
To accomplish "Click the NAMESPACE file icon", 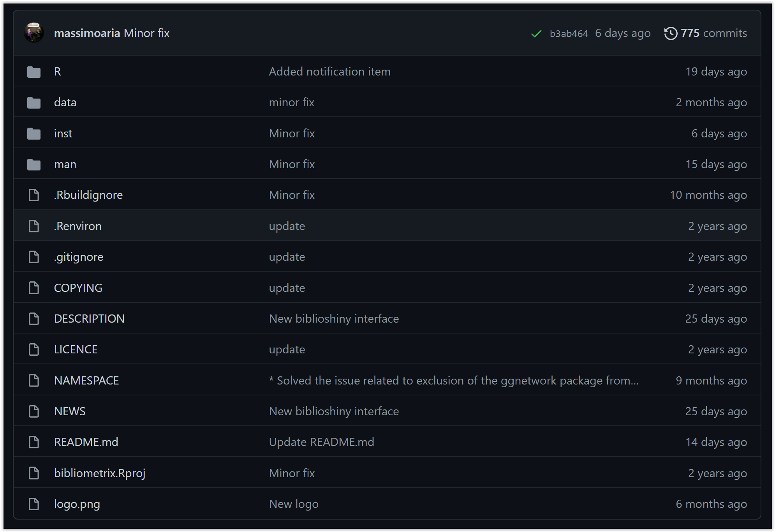I will [34, 381].
